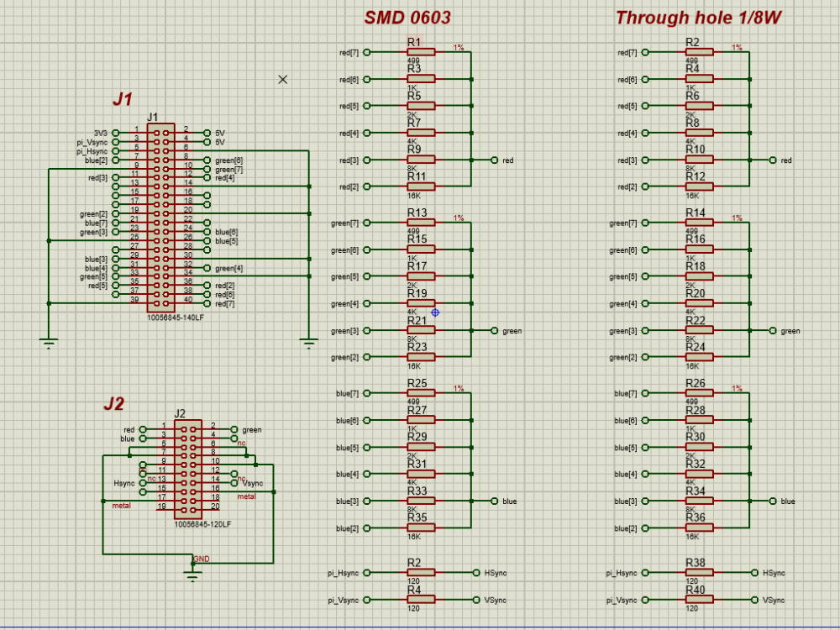Click the ground symbol left of J1
The width and height of the screenshot is (840, 630).
(50, 340)
